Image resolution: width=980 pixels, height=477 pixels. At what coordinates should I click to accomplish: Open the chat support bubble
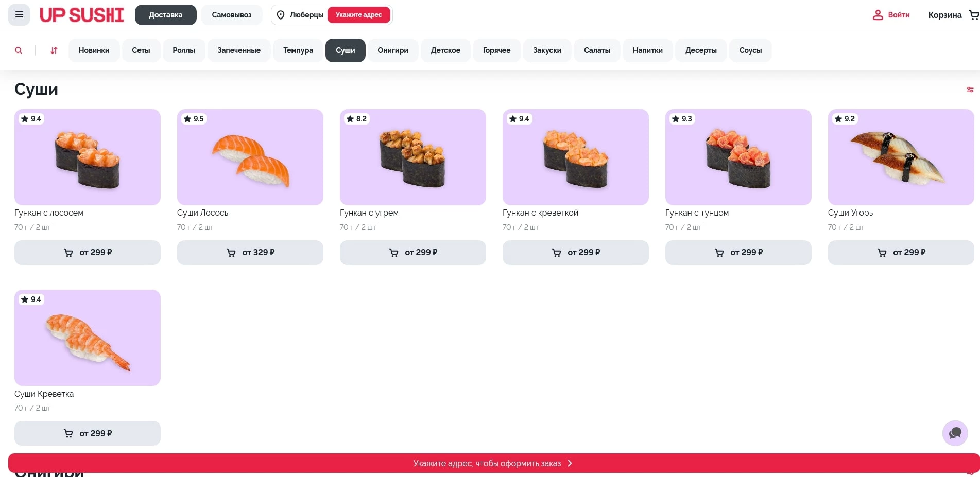tap(955, 433)
